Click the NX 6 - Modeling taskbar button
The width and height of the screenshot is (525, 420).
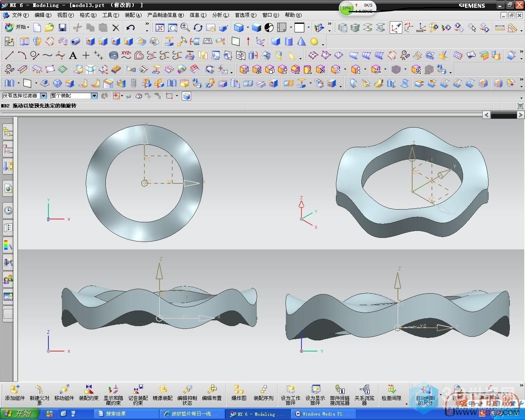(x=257, y=414)
